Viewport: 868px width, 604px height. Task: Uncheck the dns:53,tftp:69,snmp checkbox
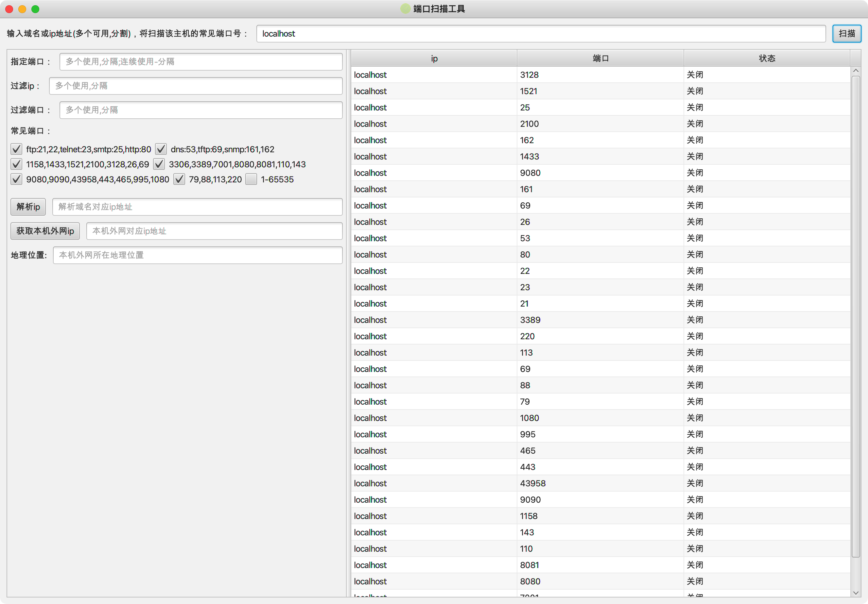tap(161, 149)
